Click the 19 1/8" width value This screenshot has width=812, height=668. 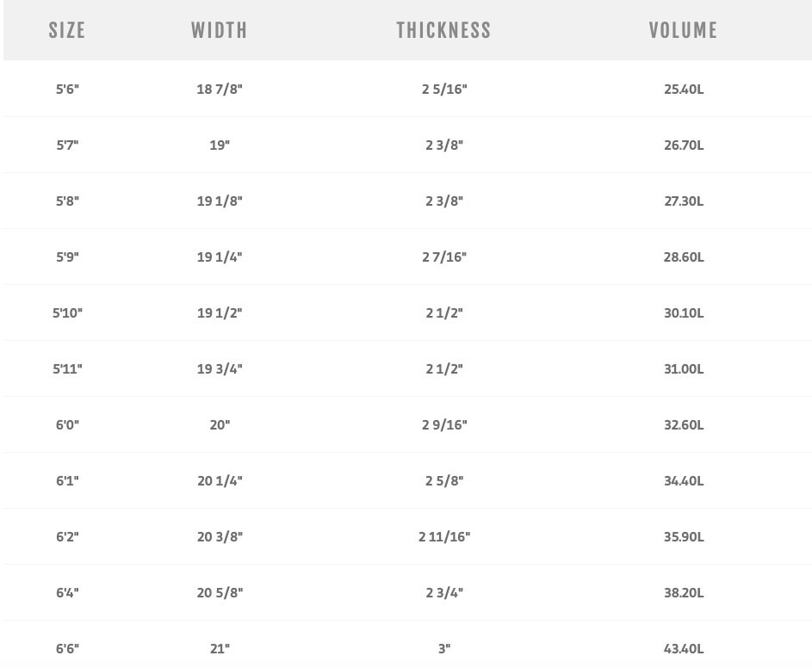coord(220,201)
